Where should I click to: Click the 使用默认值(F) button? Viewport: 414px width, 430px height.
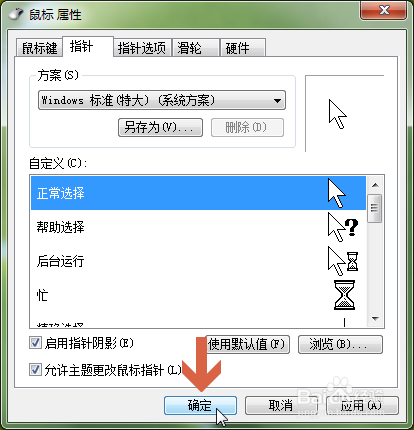tap(247, 344)
